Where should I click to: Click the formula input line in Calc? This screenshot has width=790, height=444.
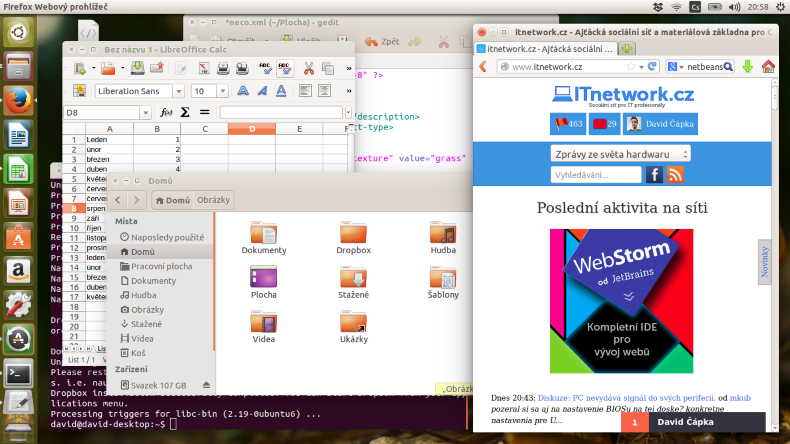click(281, 112)
